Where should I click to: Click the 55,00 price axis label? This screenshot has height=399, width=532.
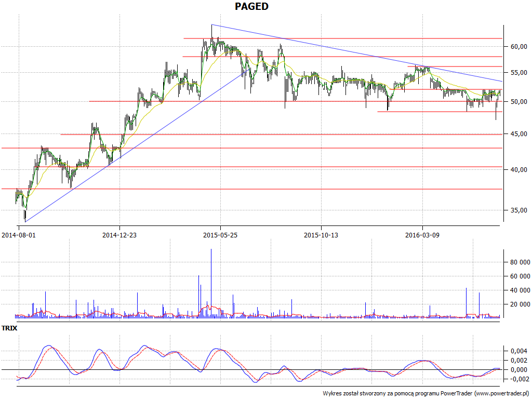coord(519,73)
